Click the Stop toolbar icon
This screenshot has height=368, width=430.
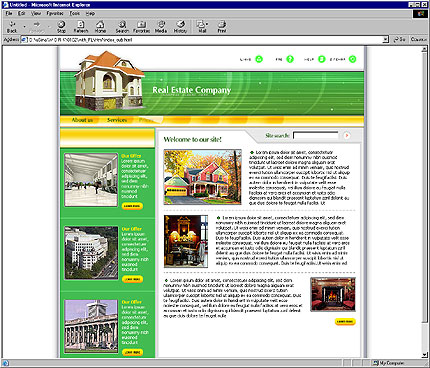pos(61,26)
